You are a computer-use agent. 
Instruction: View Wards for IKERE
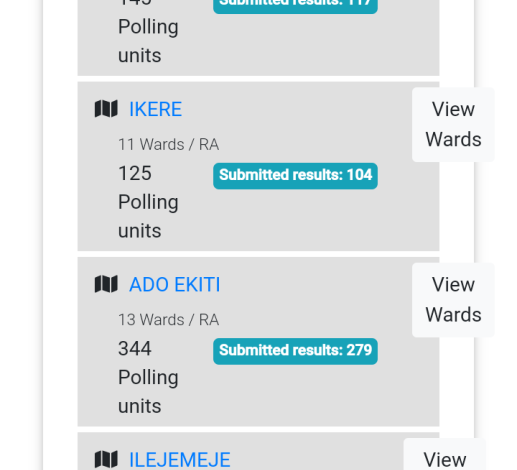point(453,124)
